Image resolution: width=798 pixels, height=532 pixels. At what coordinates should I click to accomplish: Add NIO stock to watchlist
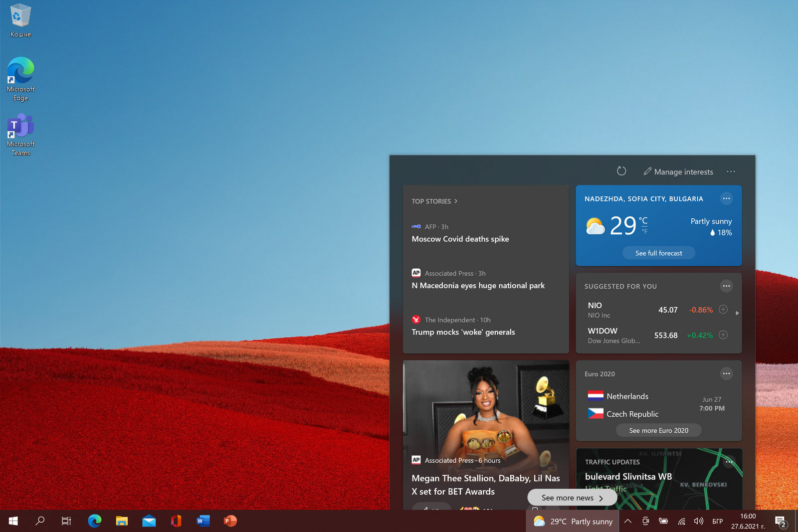point(723,310)
